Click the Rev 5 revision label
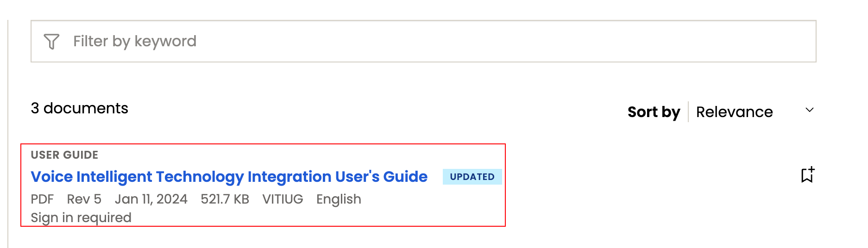Screen dimensions: 868x248 84,199
